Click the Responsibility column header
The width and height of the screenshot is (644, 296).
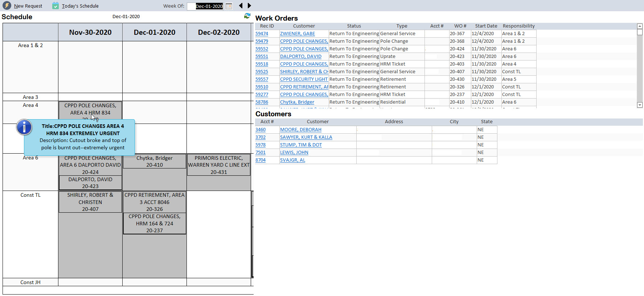(x=518, y=26)
